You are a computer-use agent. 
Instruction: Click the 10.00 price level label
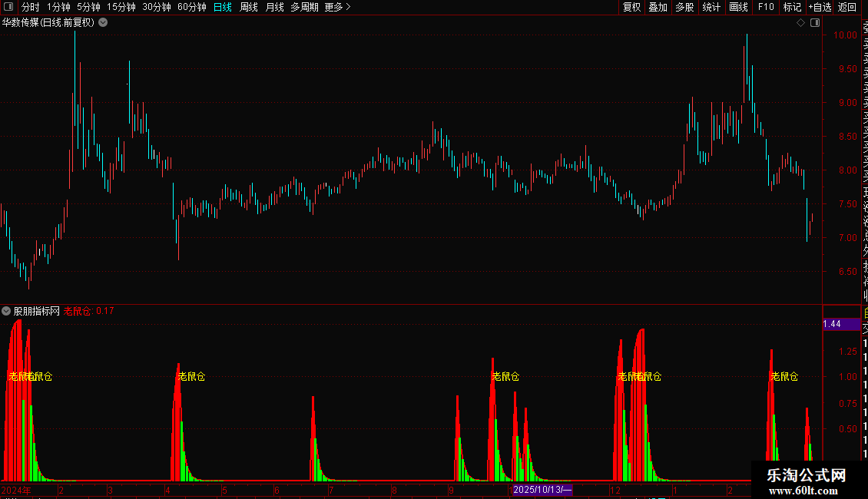(x=845, y=35)
